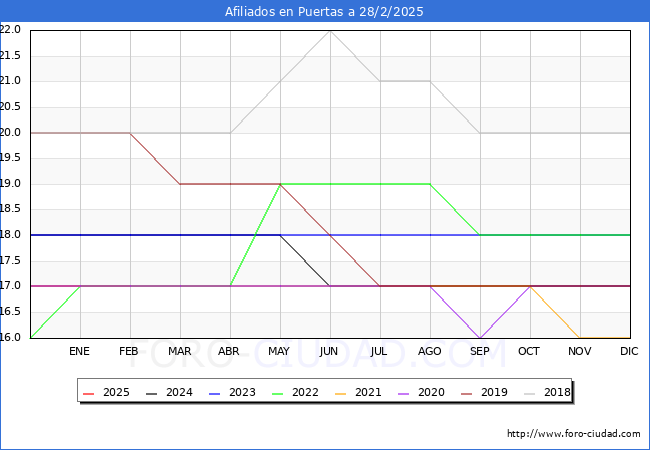Screen dimensions: 650x450
Task: Click the 18.5 y-axis value
Action: tap(10, 209)
